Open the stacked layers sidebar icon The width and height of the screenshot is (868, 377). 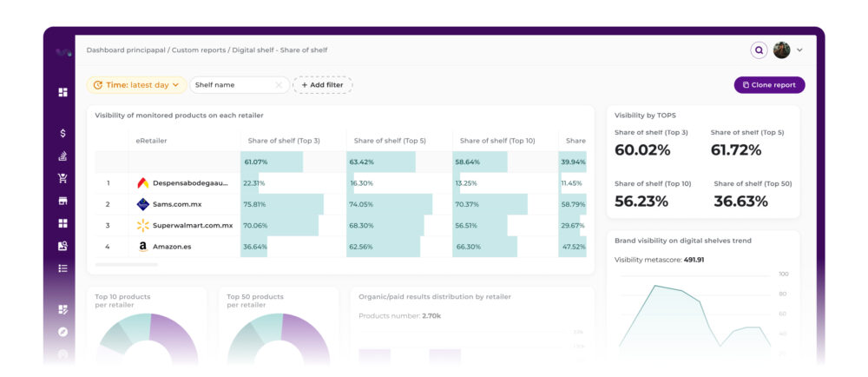[62, 156]
